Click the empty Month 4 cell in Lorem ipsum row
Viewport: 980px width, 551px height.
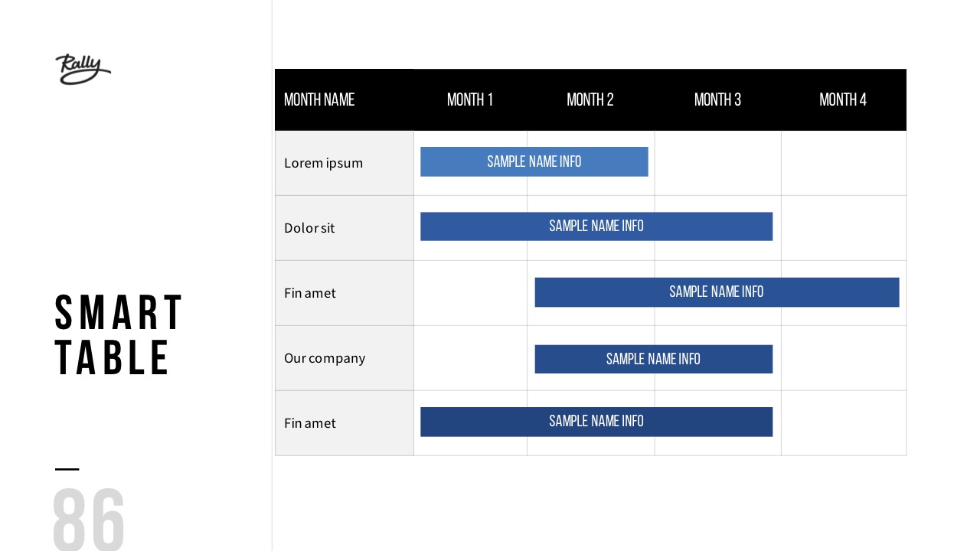(843, 163)
